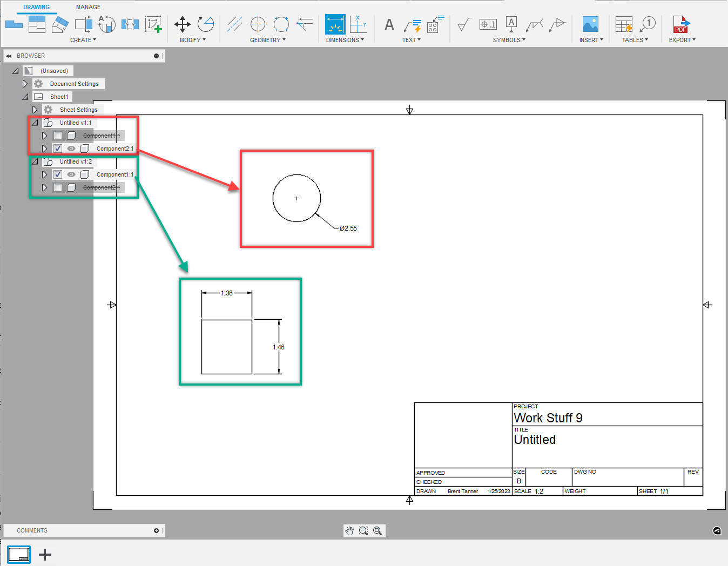728x566 pixels.
Task: Select the Centerline tool under Geometry
Action: [x=234, y=24]
